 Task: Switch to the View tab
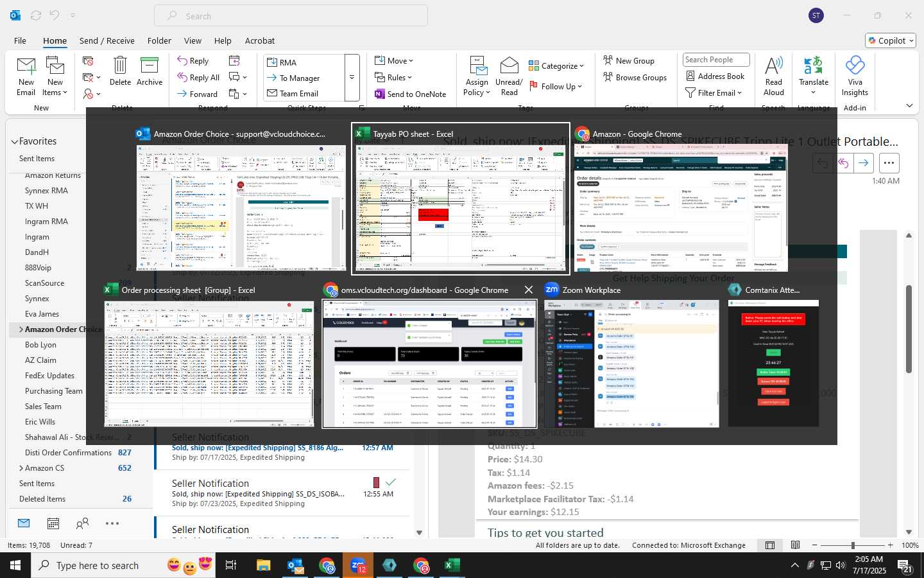(193, 40)
